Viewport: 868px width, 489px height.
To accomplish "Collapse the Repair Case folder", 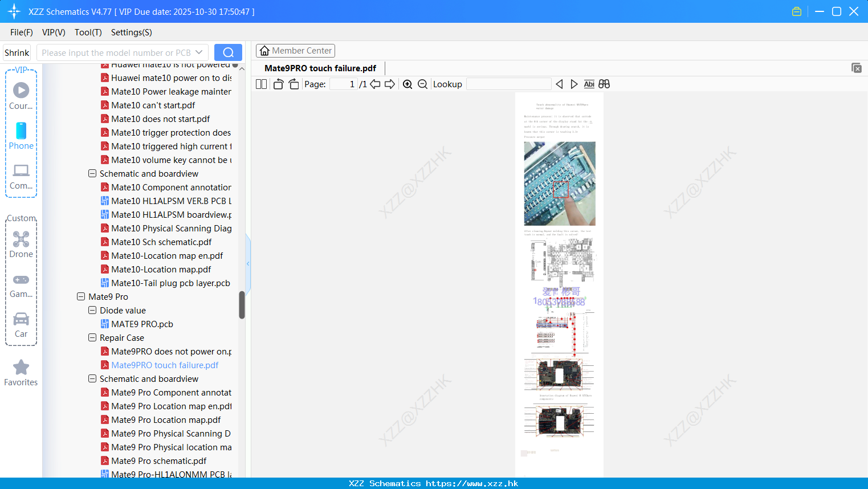I will [92, 337].
